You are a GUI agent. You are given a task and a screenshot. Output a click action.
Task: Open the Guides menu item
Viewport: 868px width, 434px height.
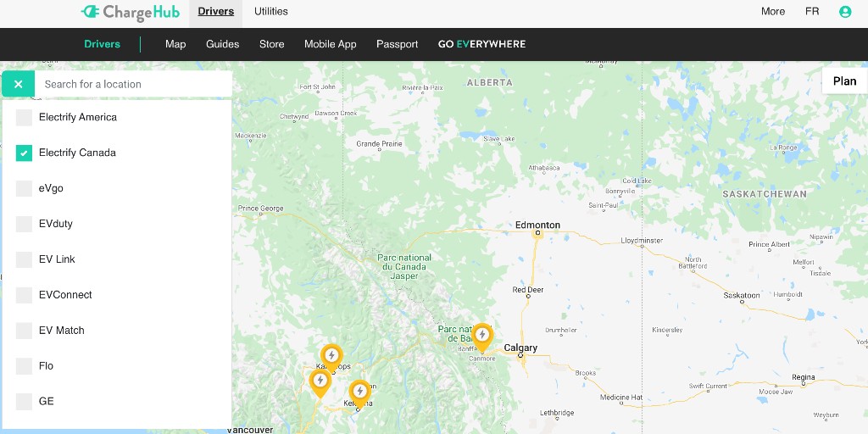pos(223,44)
